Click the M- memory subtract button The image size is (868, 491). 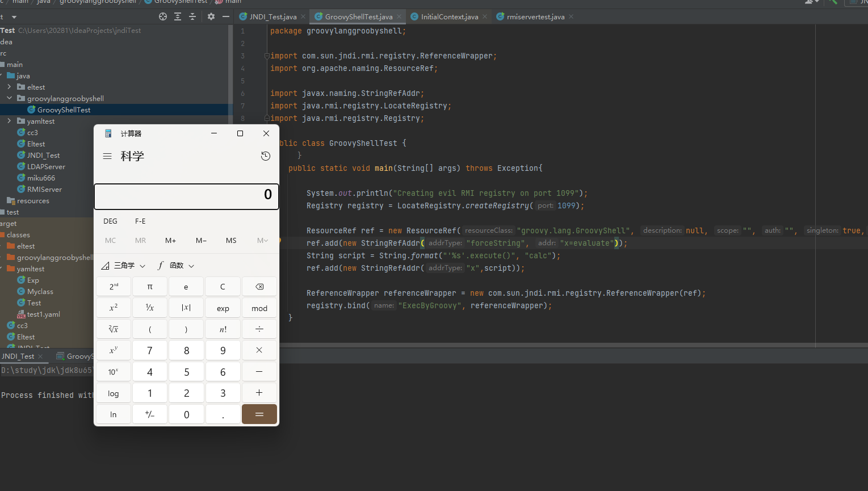(x=201, y=241)
